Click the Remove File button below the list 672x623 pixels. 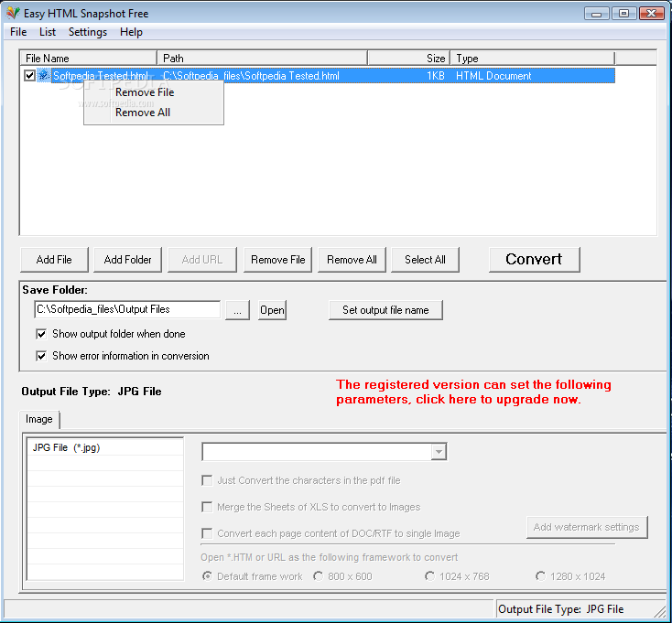[277, 260]
